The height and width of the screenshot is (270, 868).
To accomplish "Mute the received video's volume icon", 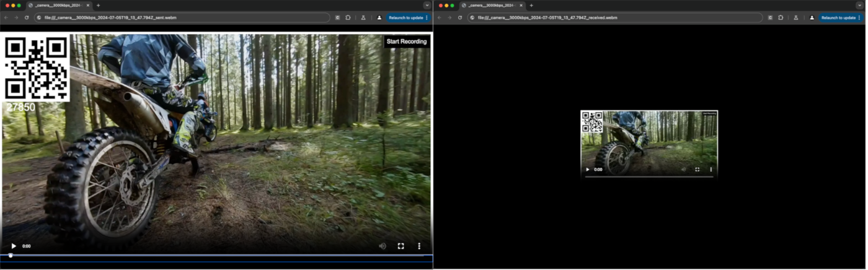I will click(684, 169).
